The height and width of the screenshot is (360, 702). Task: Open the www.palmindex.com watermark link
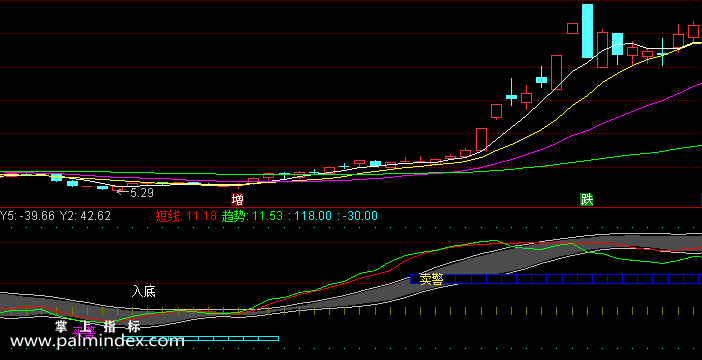pos(97,342)
